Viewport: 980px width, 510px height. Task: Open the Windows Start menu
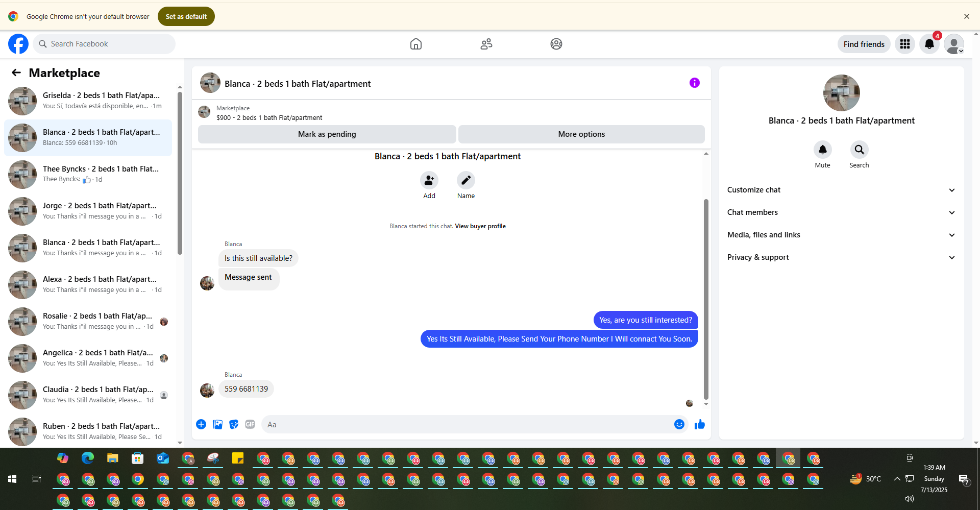pos(12,479)
